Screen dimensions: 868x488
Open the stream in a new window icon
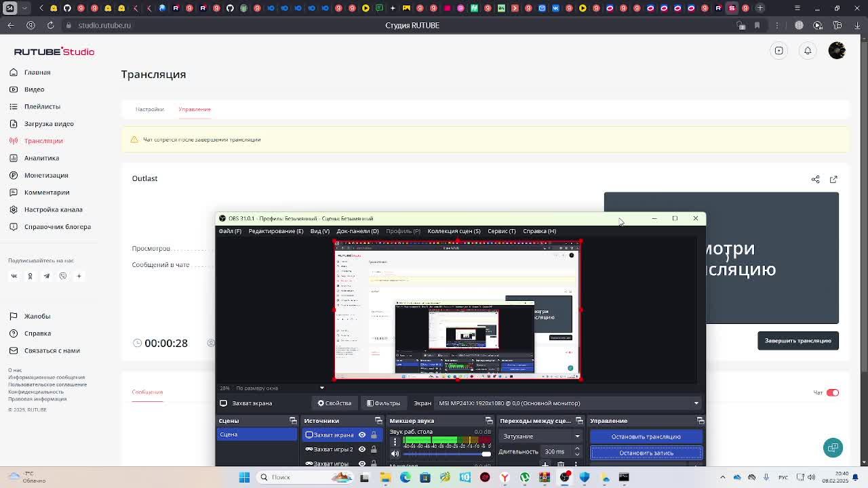[x=833, y=180]
